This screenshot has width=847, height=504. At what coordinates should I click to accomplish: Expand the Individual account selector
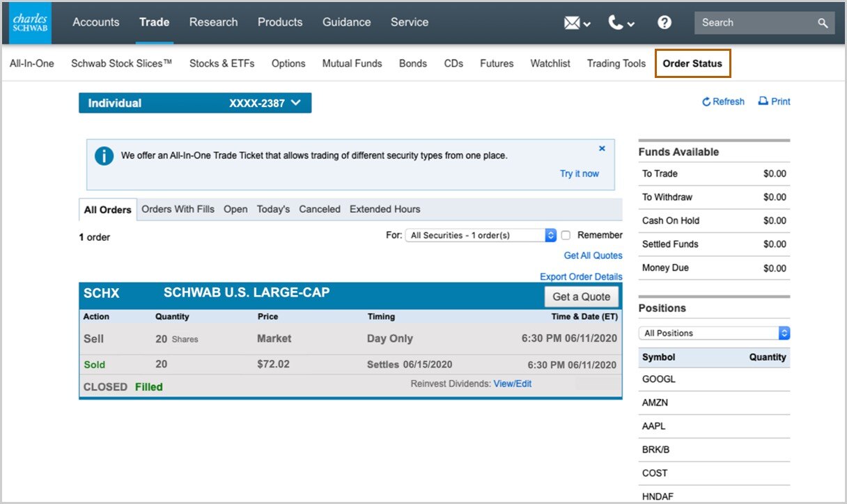point(195,103)
